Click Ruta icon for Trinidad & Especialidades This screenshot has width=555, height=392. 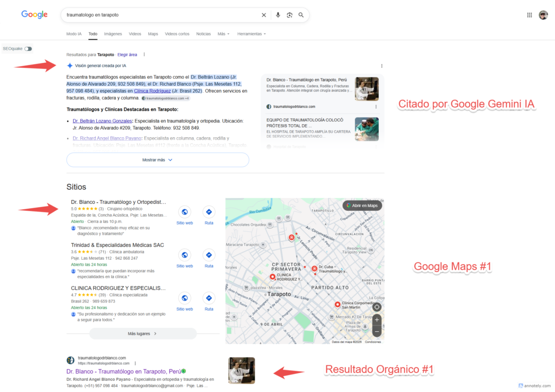[x=209, y=255]
